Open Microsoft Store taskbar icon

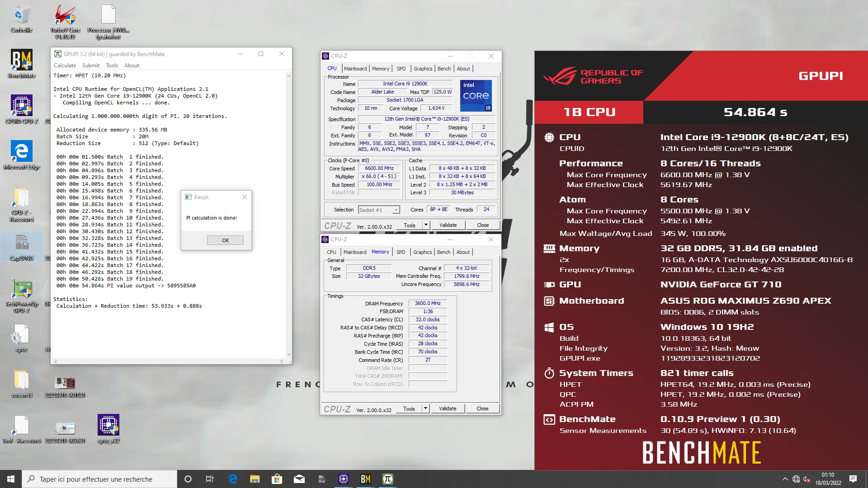point(277,479)
